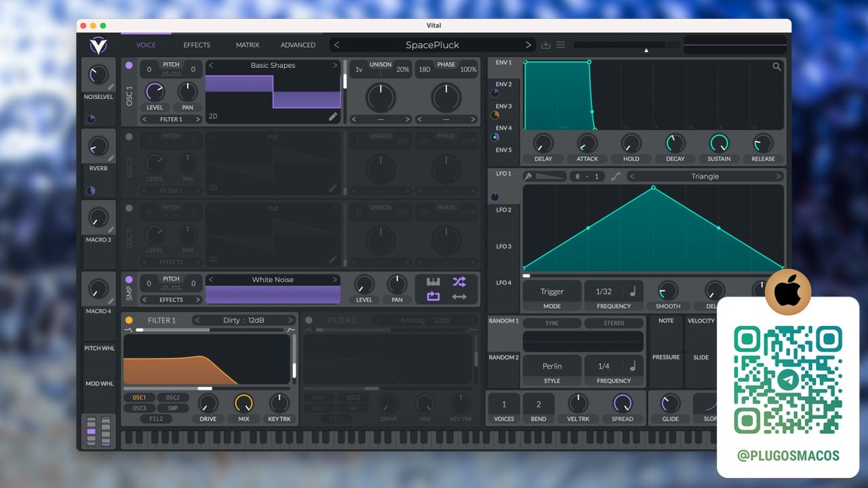Select previous filter model before Dirty 12dB
This screenshot has width=868, height=488.
tap(197, 320)
